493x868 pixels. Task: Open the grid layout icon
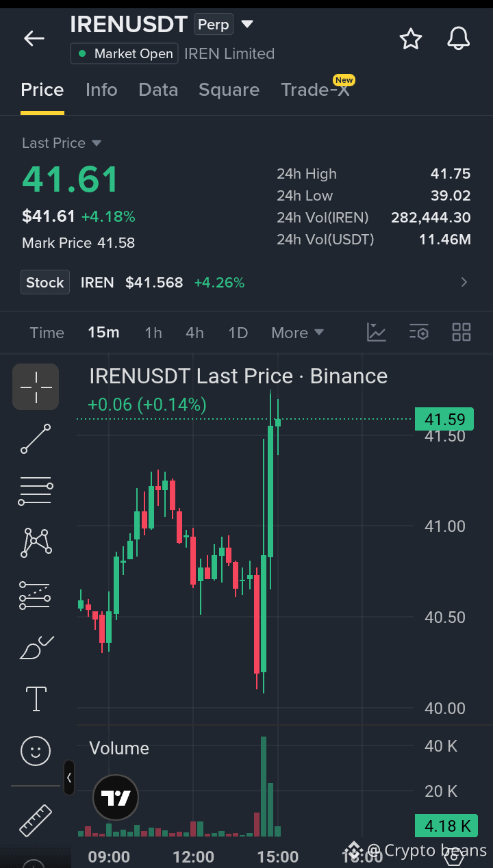462,333
